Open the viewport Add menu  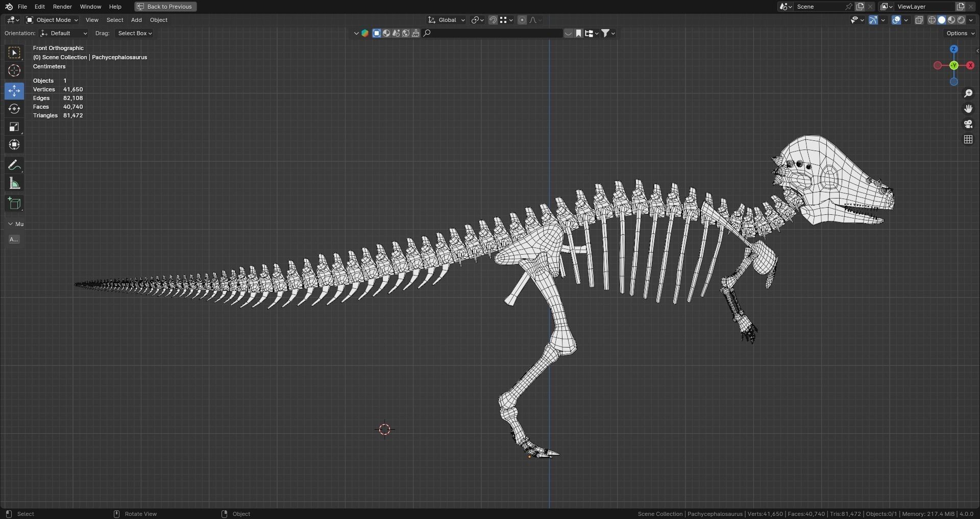(136, 20)
